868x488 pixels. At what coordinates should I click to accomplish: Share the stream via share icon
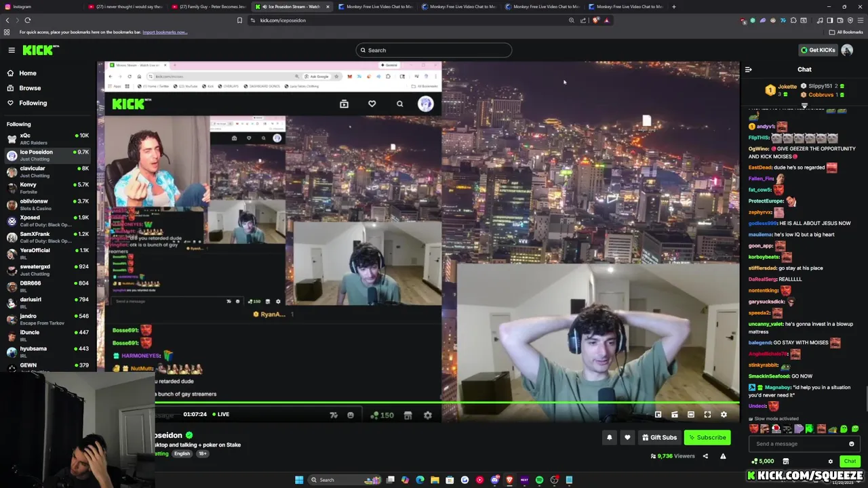click(705, 456)
